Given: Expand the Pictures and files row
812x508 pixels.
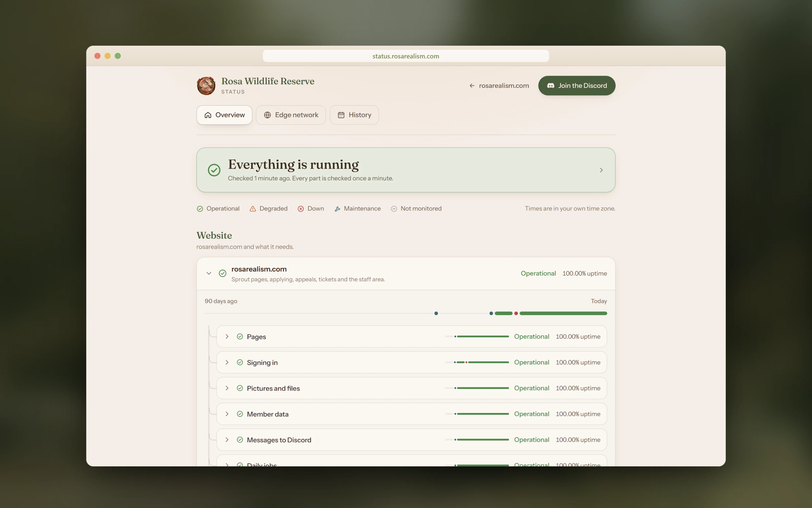Looking at the screenshot, I should coord(227,388).
